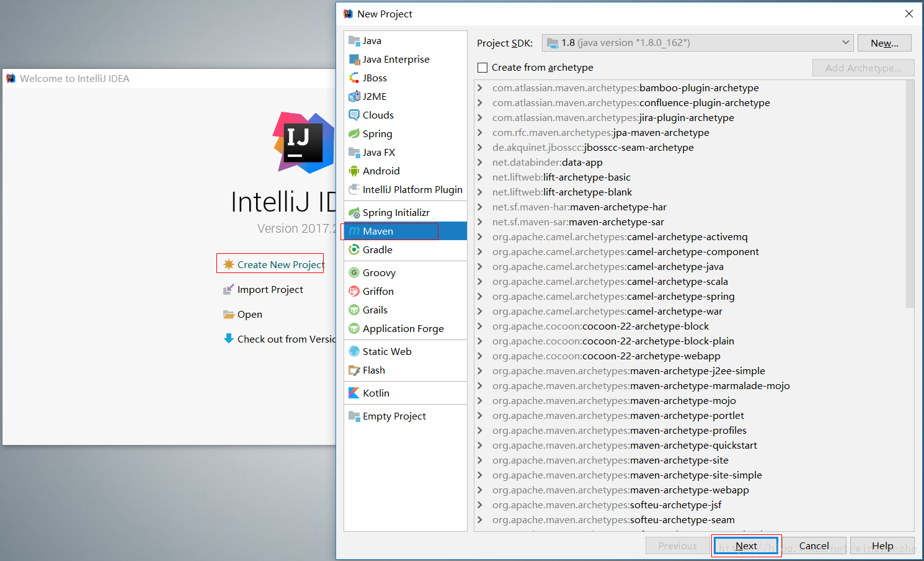This screenshot has height=561, width=924.
Task: Open the Project SDK dropdown
Action: pos(698,43)
